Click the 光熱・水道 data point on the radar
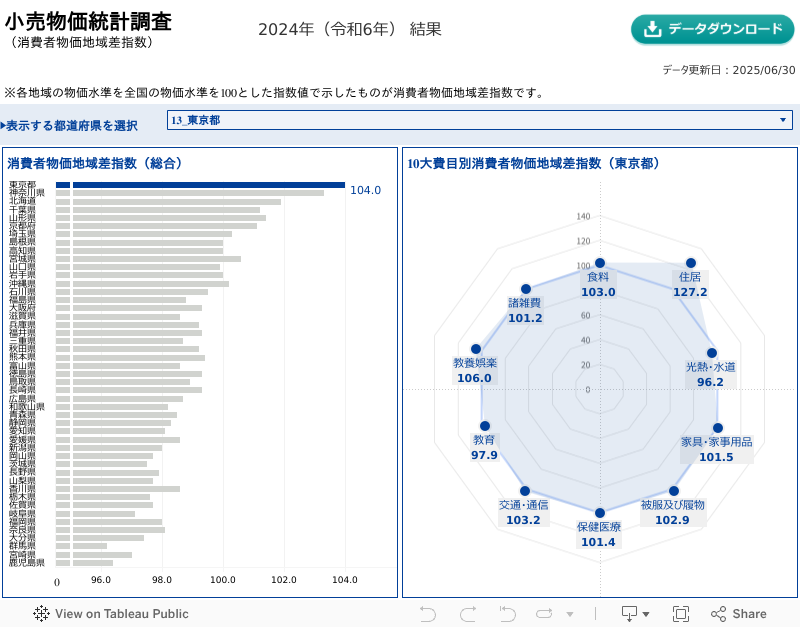The image size is (800, 627). tap(712, 353)
